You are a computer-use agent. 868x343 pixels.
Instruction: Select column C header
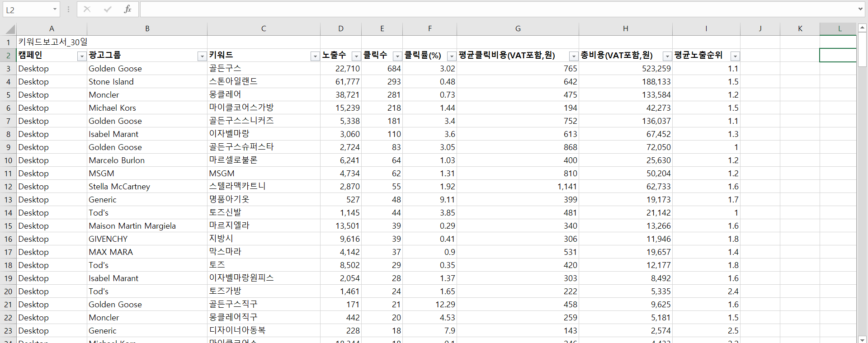pos(264,29)
